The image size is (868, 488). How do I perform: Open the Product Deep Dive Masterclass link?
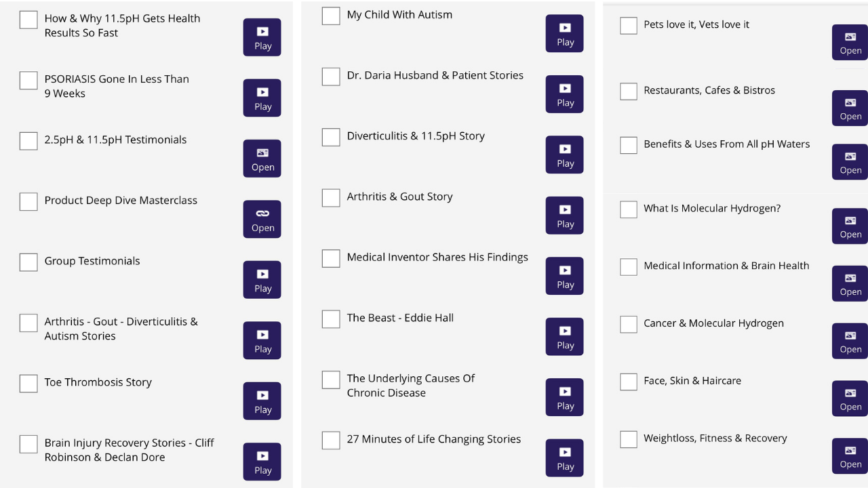pyautogui.click(x=262, y=220)
